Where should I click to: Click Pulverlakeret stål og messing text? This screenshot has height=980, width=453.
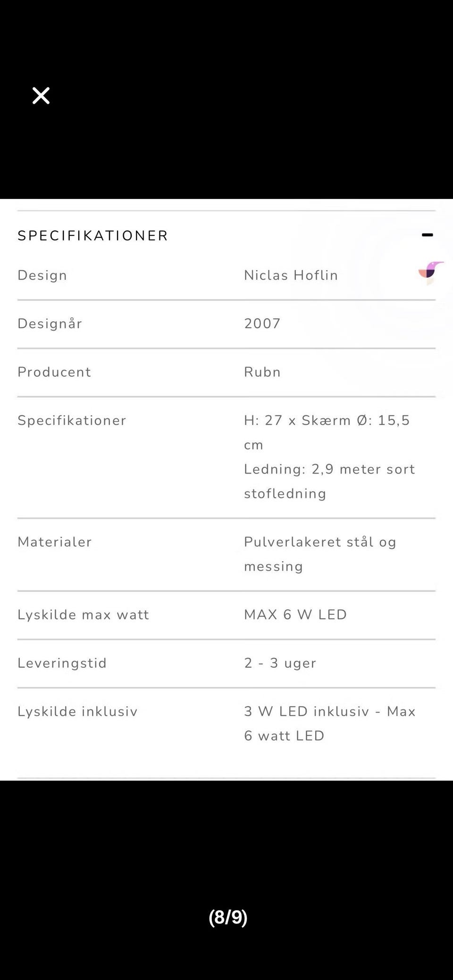click(x=320, y=554)
